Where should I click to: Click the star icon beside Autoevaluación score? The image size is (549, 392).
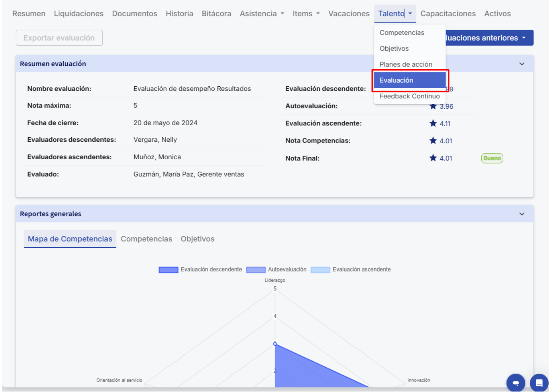(433, 106)
